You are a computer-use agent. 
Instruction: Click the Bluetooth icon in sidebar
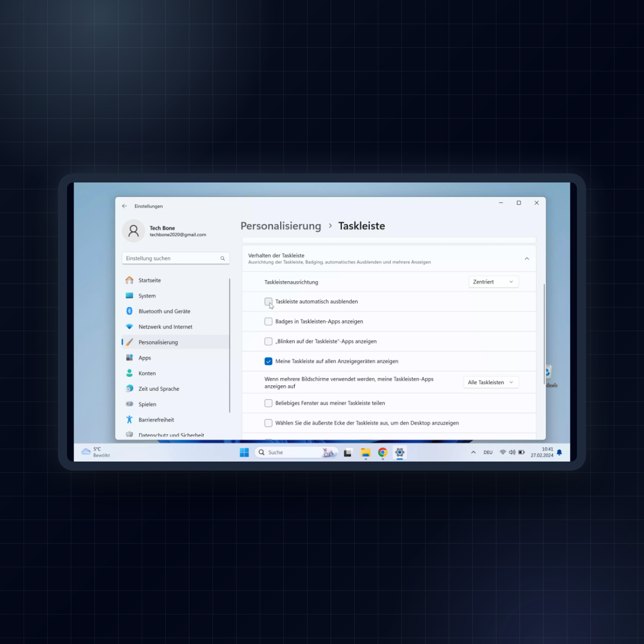tap(129, 311)
